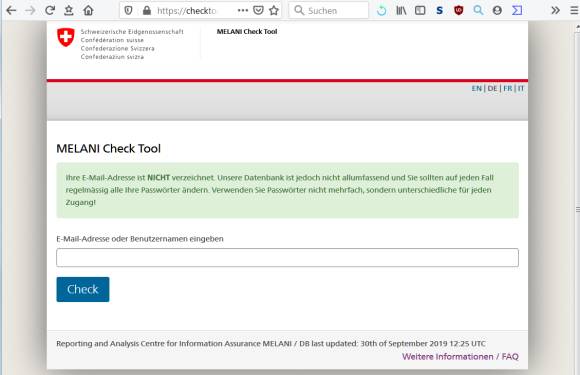
Task: Save page to Pocket
Action: [258, 10]
